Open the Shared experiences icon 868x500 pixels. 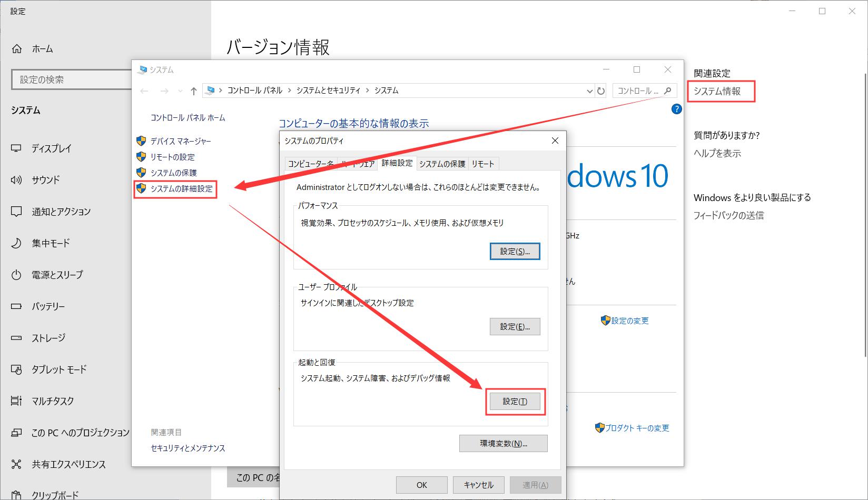16,464
